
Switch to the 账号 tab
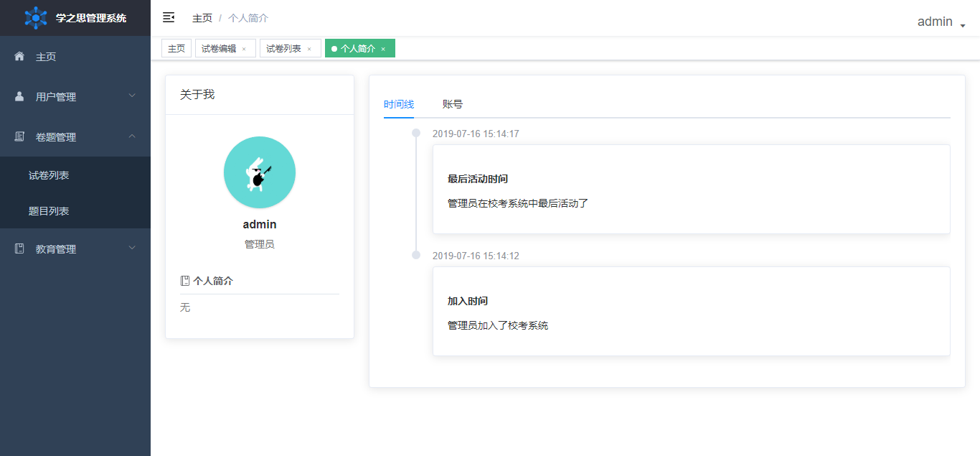tap(453, 104)
